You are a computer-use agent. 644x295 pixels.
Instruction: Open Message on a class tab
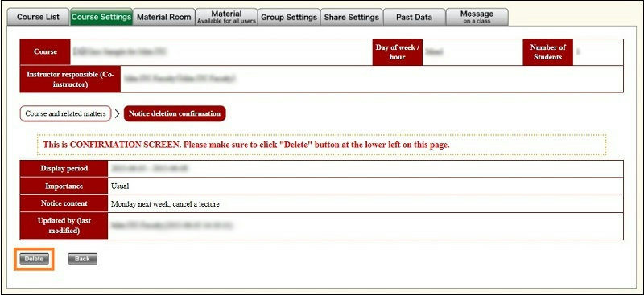coord(477,17)
